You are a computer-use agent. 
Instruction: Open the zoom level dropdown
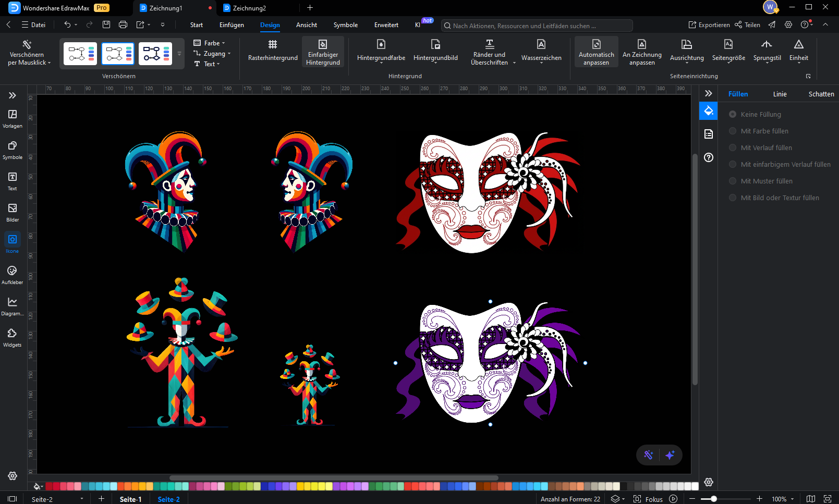coord(784,499)
